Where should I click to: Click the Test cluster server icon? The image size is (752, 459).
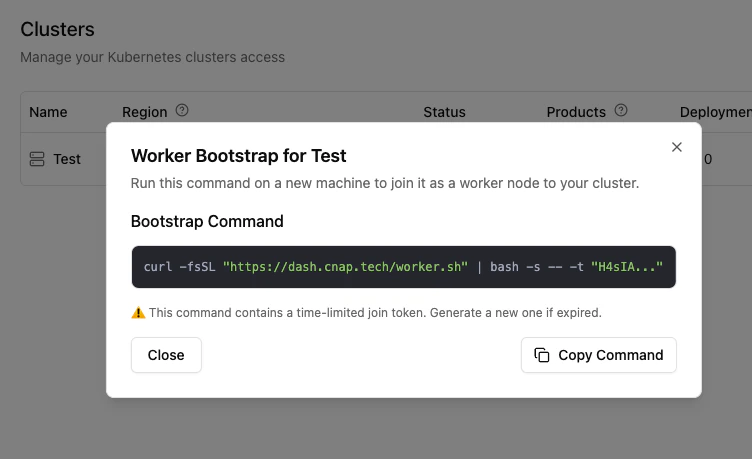[x=37, y=159]
